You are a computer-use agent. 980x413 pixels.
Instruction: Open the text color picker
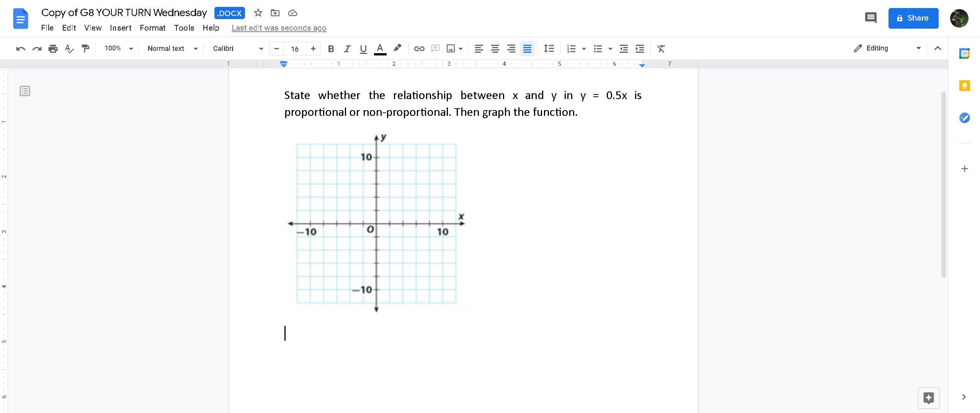click(x=380, y=49)
